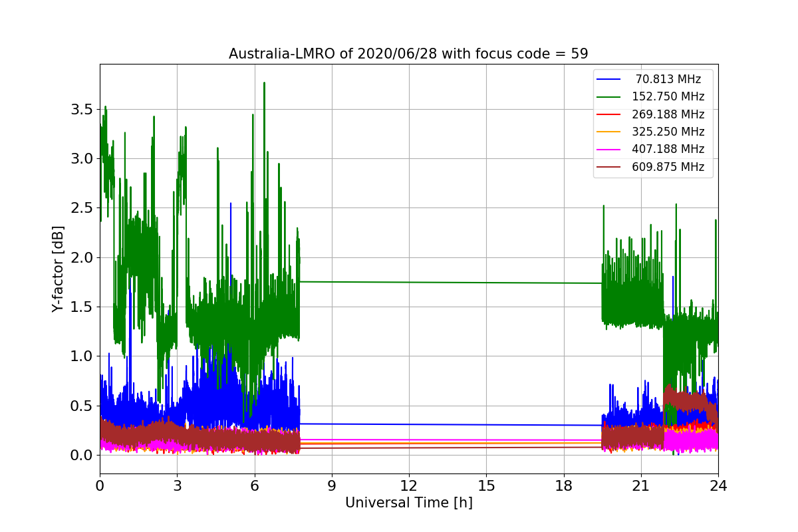Click the Y-factor [dB] axis label
Viewport: 798px width, 532px height.
pyautogui.click(x=59, y=269)
